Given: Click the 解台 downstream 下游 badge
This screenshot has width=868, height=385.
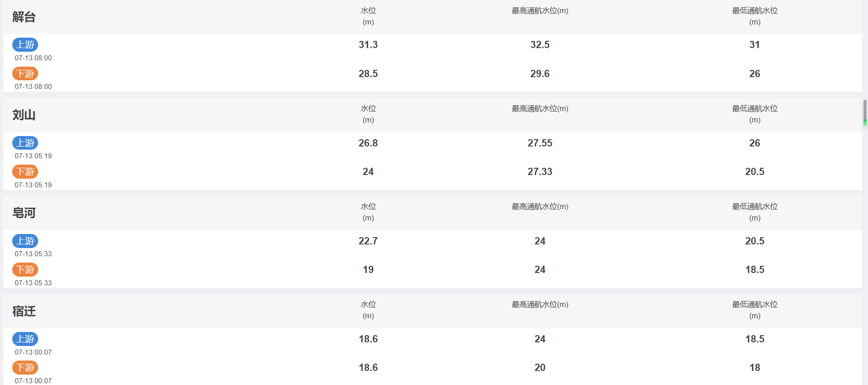Looking at the screenshot, I should (x=25, y=73).
